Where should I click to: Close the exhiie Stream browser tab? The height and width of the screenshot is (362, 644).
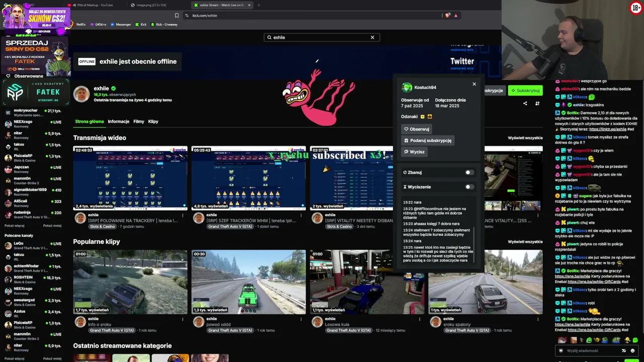coord(250,5)
